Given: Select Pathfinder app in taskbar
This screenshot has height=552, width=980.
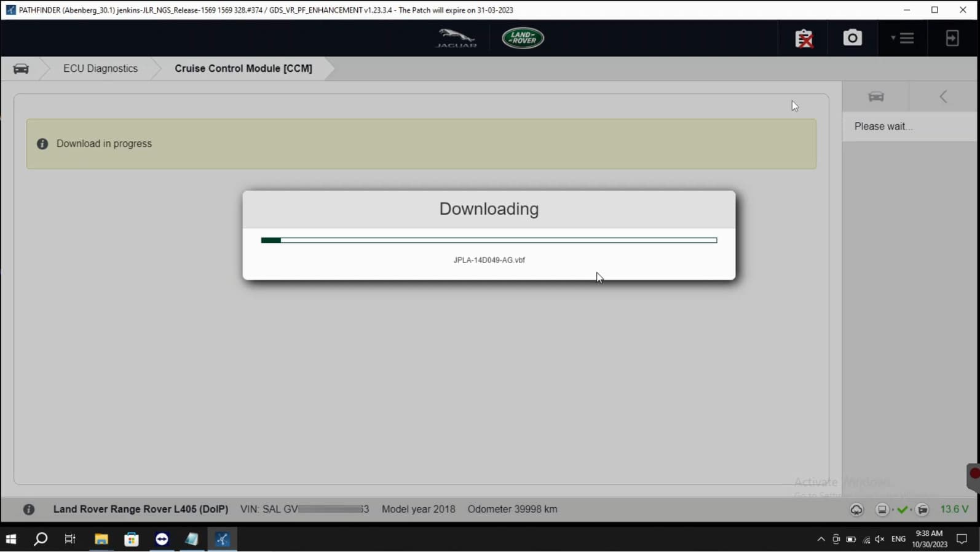Looking at the screenshot, I should [222, 539].
